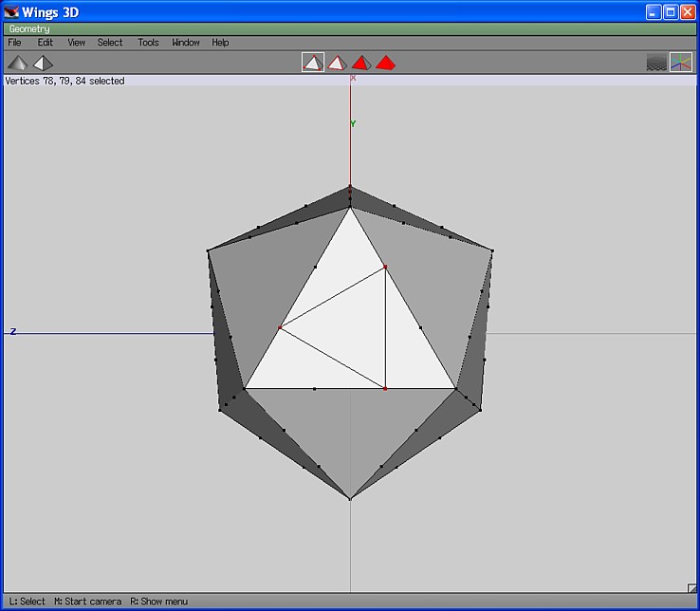Toggle ground plane grid icon
Image resolution: width=700 pixels, height=611 pixels.
tap(656, 63)
